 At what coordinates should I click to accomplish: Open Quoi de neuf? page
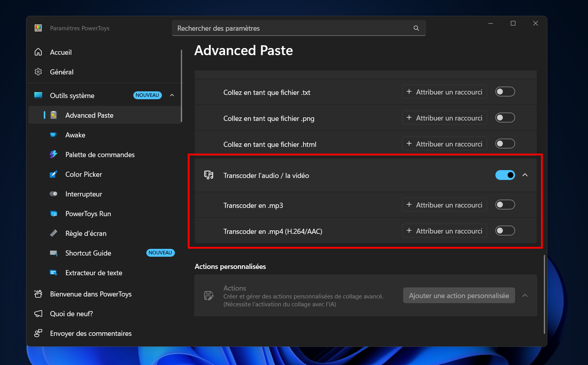(x=104, y=313)
